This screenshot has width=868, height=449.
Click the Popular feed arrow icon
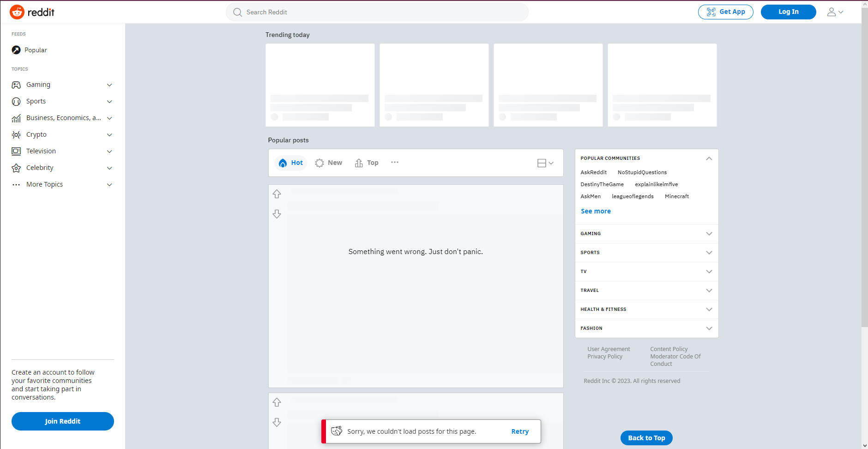[16, 50]
